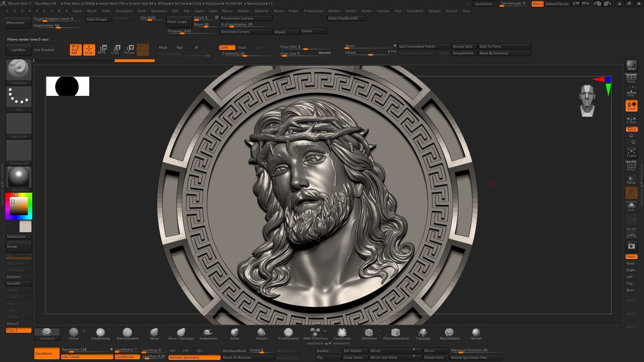This screenshot has height=362, width=644.
Task: Click the camera snapshot icon
Action: pos(631,246)
